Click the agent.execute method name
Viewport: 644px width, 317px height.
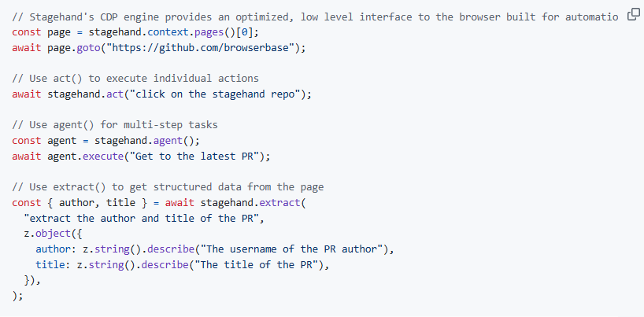click(x=103, y=157)
